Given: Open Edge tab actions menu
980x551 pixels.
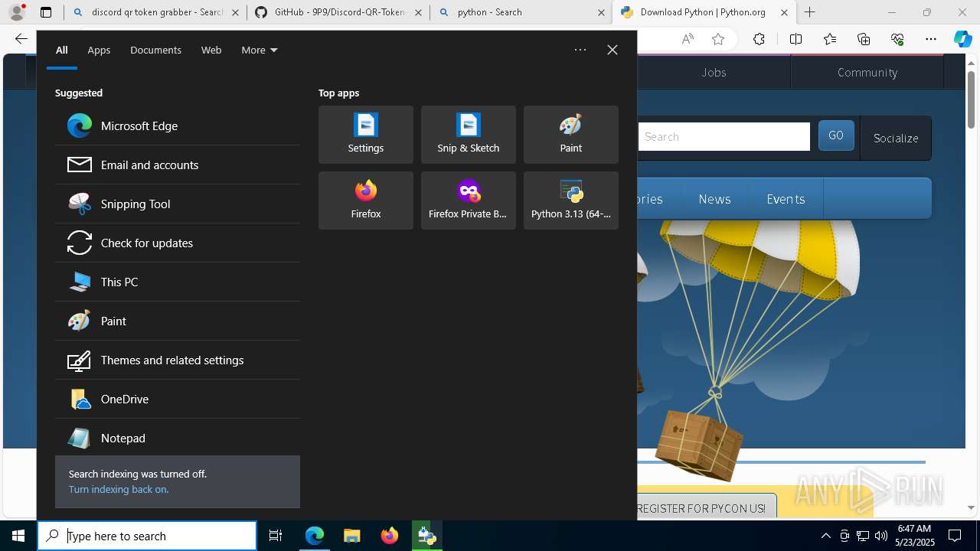Looking at the screenshot, I should pyautogui.click(x=46, y=12).
